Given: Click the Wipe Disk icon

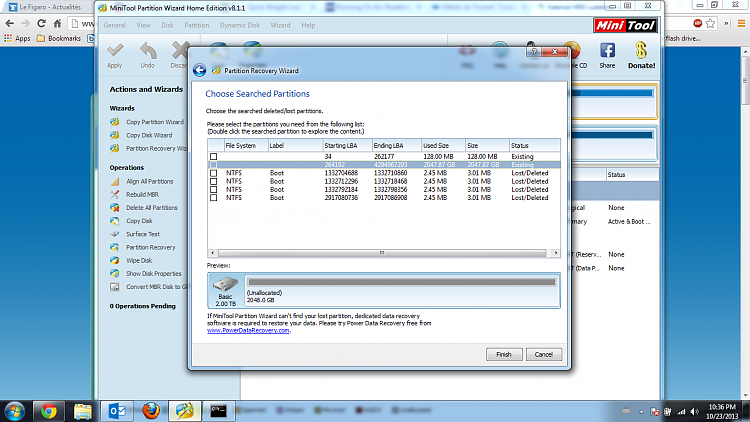Looking at the screenshot, I should coord(115,261).
